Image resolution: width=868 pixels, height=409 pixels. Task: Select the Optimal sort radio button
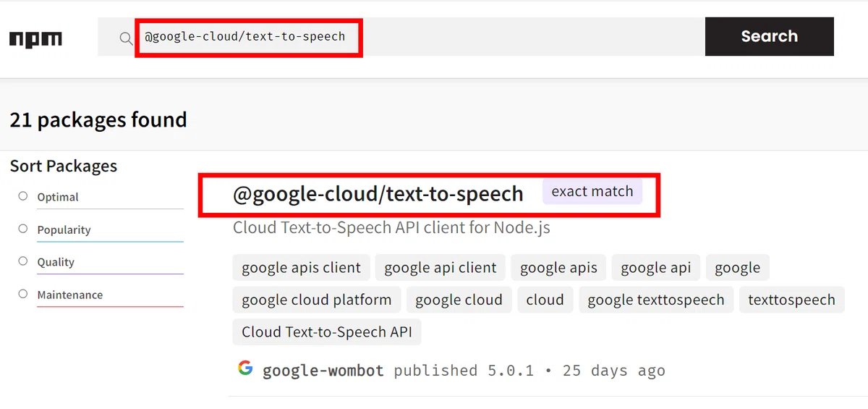(x=23, y=196)
